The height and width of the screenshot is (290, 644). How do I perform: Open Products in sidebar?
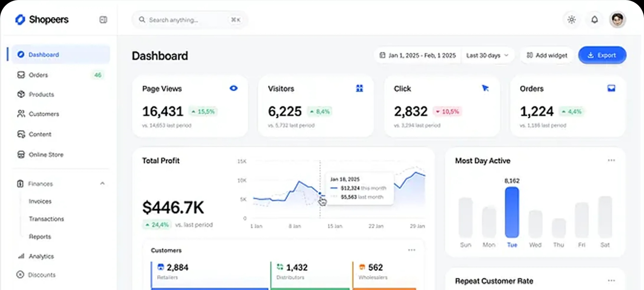(x=61, y=94)
